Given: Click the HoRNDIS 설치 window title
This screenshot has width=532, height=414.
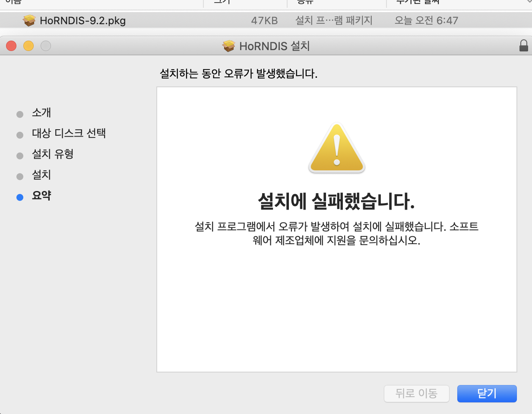Looking at the screenshot, I should [x=275, y=46].
